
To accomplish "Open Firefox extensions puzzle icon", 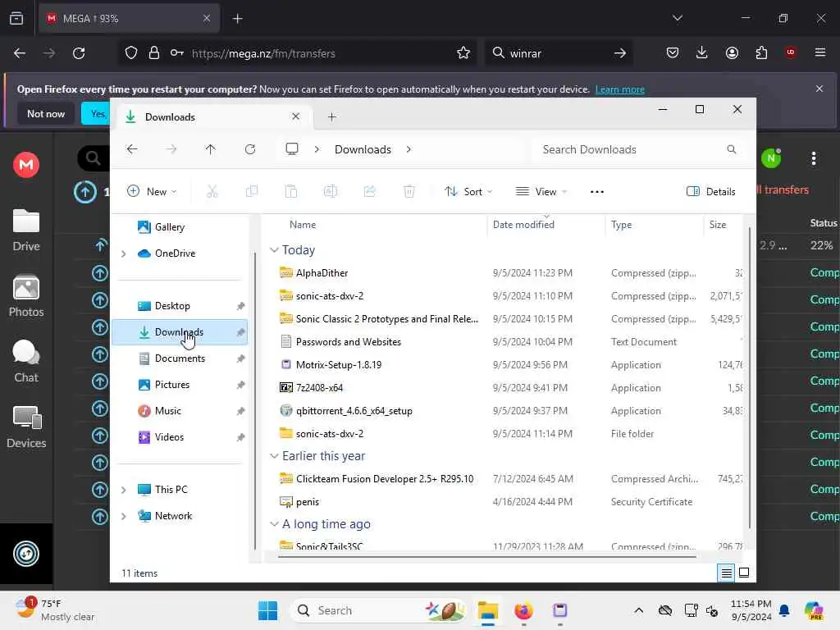I will point(761,52).
